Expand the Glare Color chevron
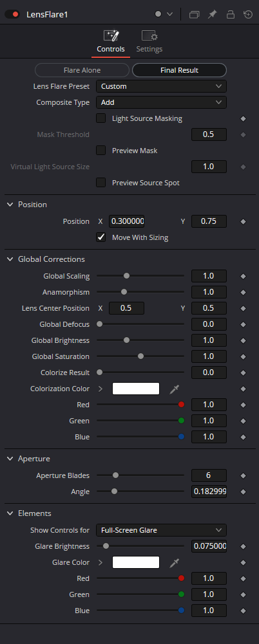 click(101, 562)
